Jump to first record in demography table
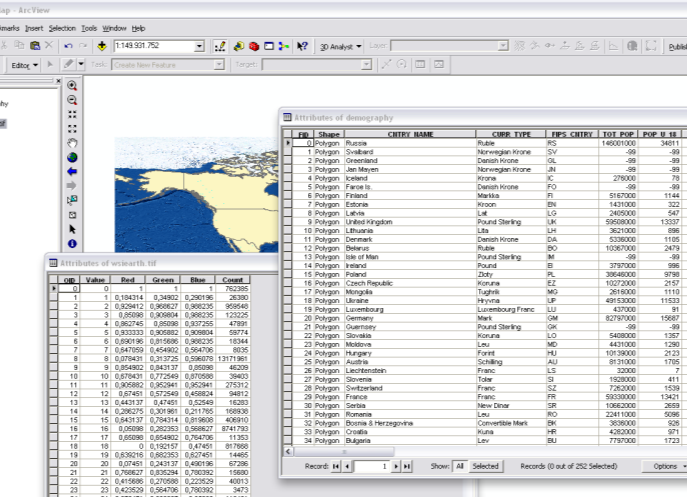687x497 pixels. pyautogui.click(x=336, y=466)
